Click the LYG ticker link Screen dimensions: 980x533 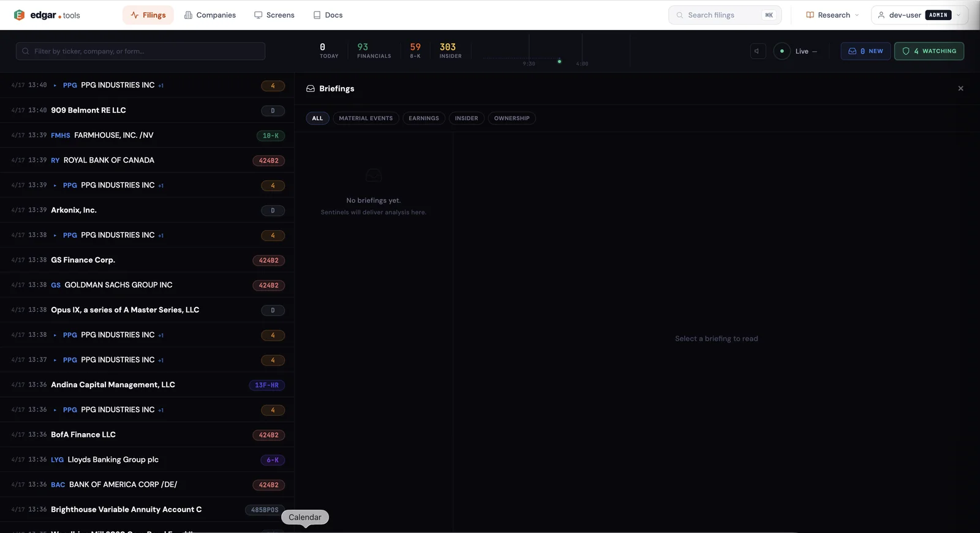[x=57, y=459]
